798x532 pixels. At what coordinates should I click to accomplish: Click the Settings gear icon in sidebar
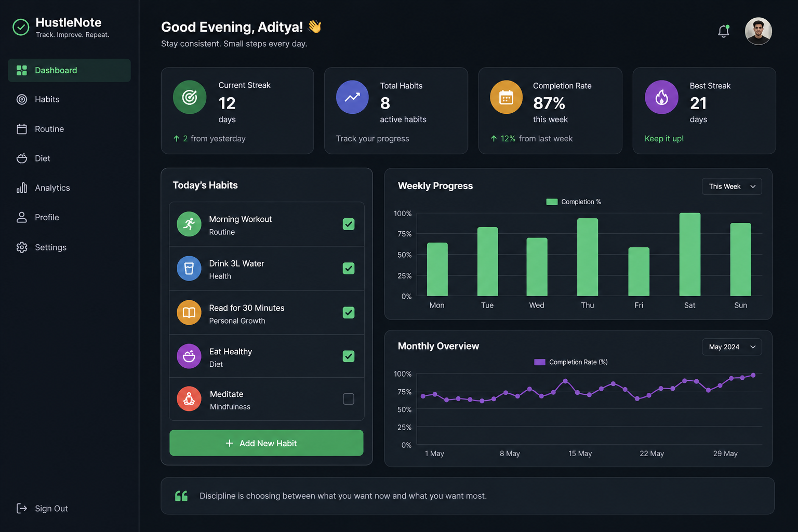tap(22, 247)
